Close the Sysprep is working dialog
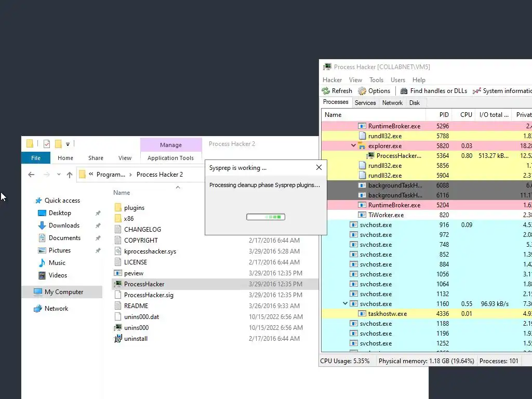This screenshot has width=532, height=399. pos(319,167)
